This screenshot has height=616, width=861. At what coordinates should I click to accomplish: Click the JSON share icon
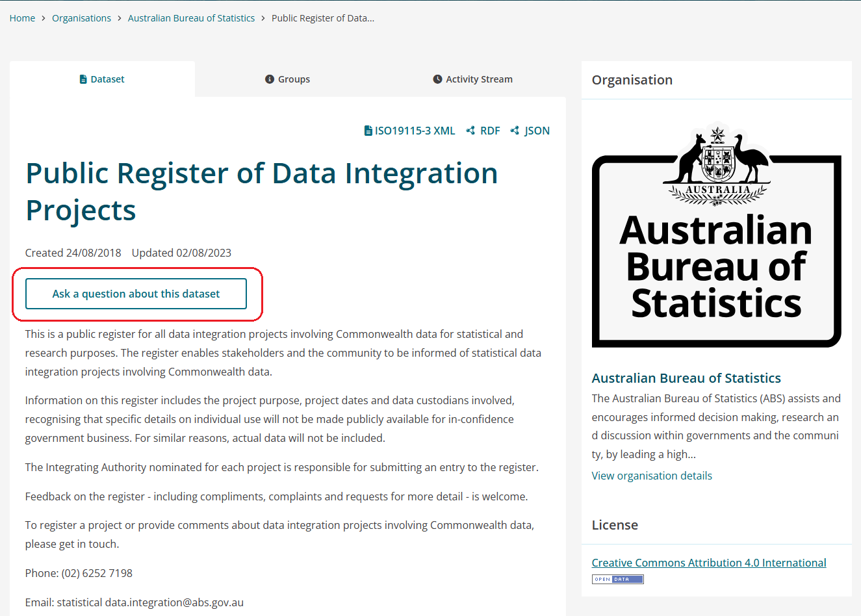coord(515,131)
